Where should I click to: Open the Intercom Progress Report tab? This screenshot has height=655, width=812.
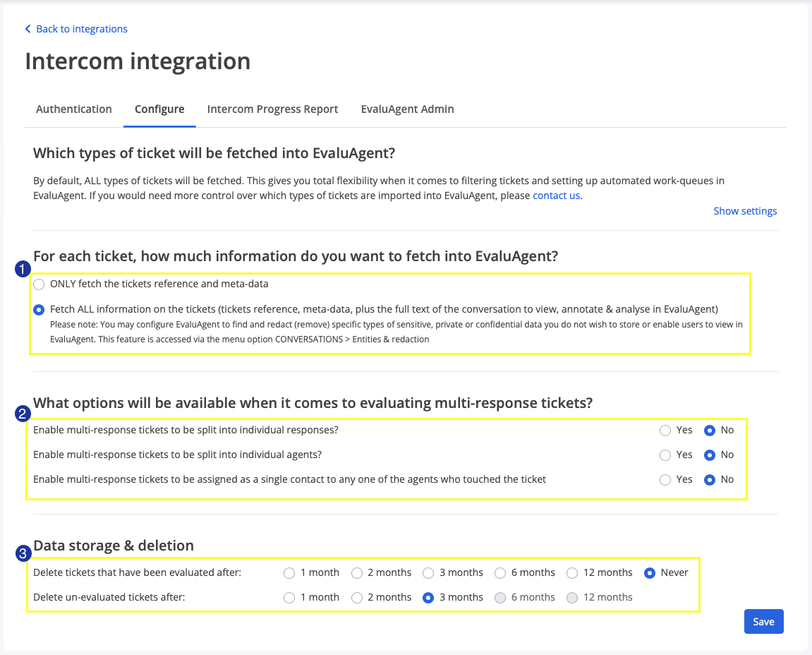(272, 109)
